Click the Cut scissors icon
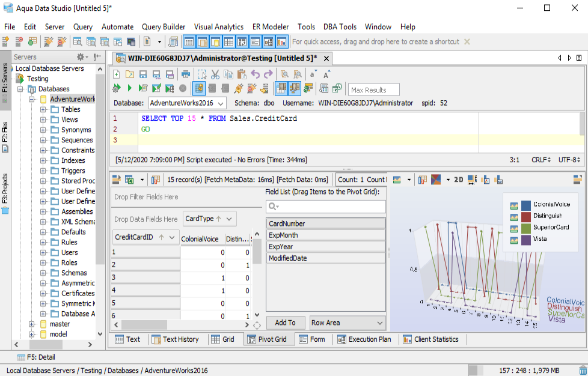Screen dimensions: 588x376 tap(215, 74)
